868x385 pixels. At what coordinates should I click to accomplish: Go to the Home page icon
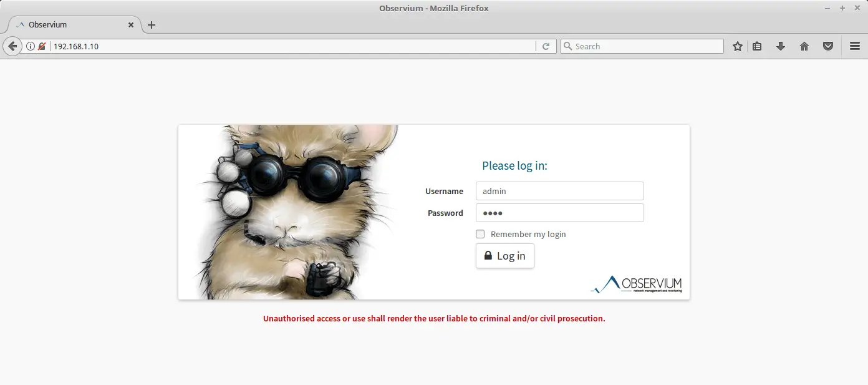point(804,46)
